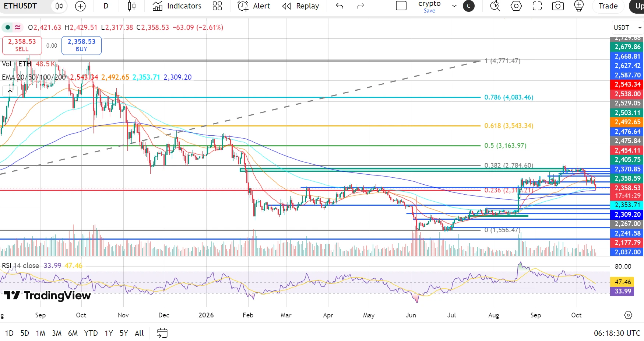The width and height of the screenshot is (644, 341).
Task: Select the RSI 14 close indicator legend
Action: point(21,265)
